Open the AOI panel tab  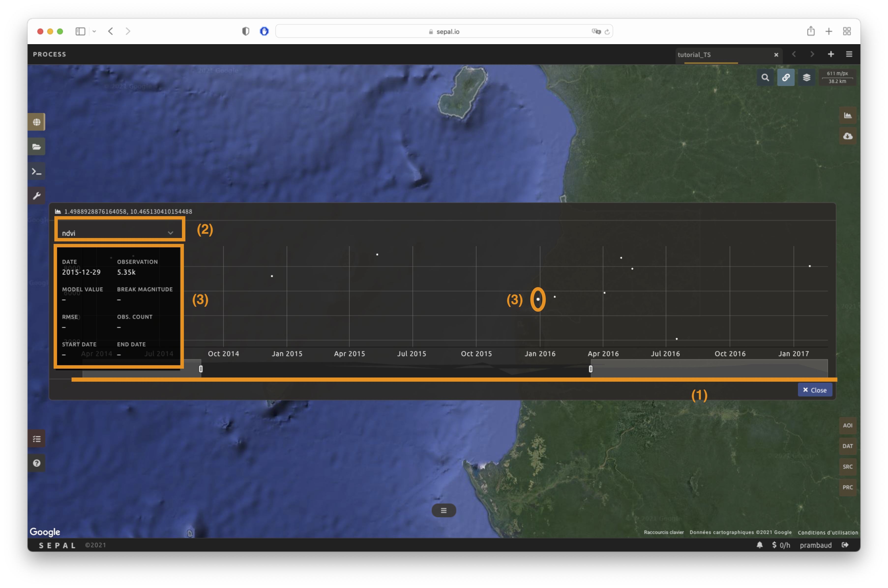click(x=847, y=425)
